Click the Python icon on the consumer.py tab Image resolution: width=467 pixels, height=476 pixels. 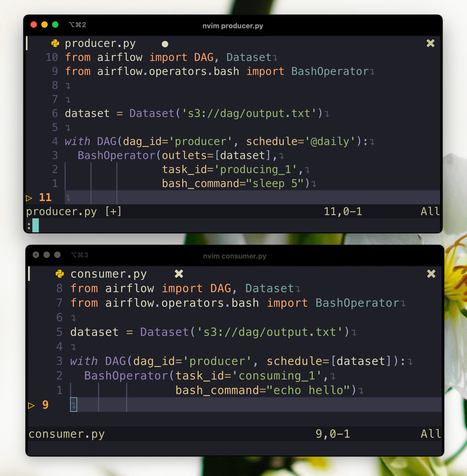(x=60, y=274)
